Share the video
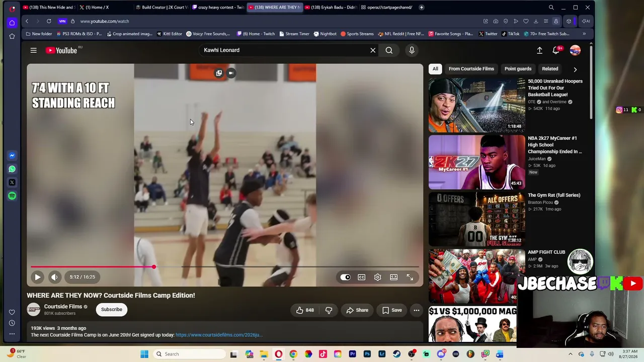 coord(357,310)
